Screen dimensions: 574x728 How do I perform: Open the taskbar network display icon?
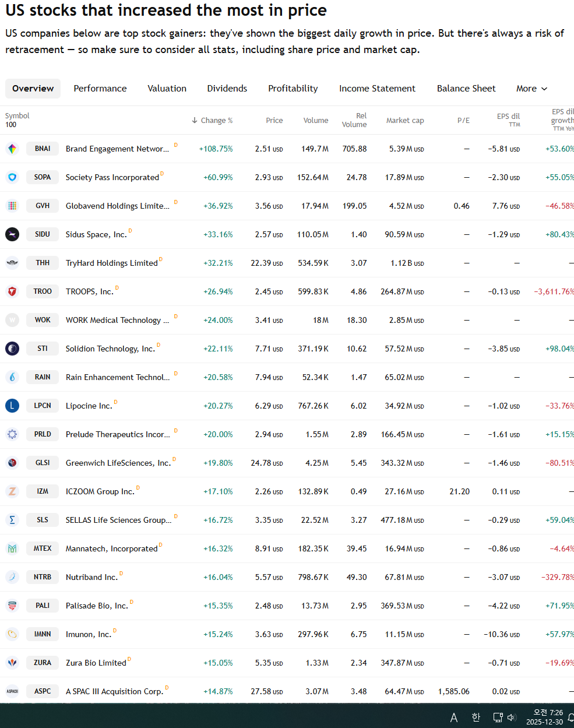(x=498, y=718)
